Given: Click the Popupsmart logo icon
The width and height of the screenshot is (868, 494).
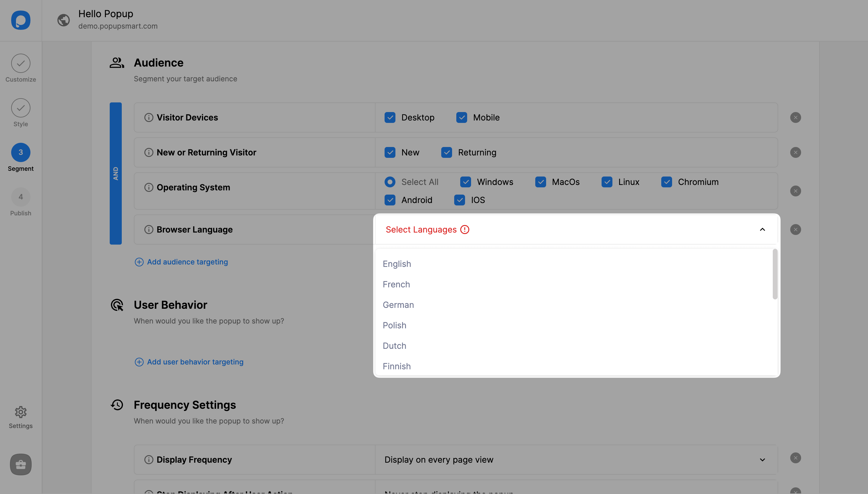Looking at the screenshot, I should pyautogui.click(x=21, y=20).
